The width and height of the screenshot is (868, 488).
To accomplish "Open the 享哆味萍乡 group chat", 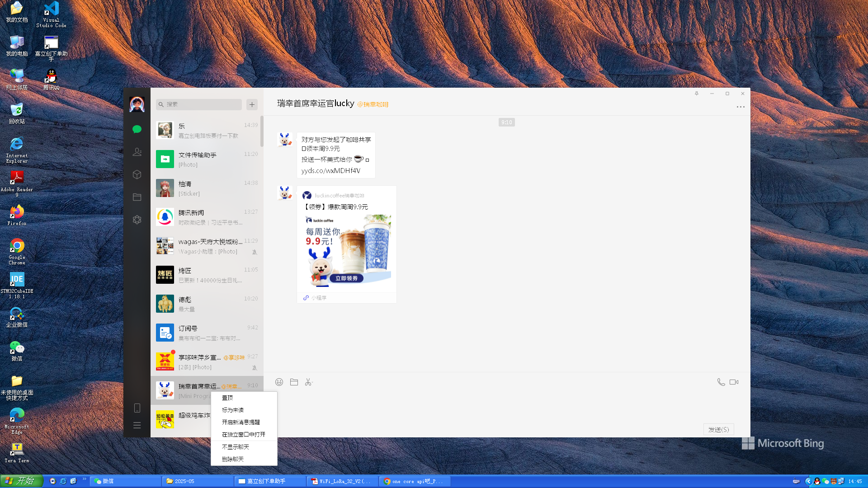I will (207, 361).
